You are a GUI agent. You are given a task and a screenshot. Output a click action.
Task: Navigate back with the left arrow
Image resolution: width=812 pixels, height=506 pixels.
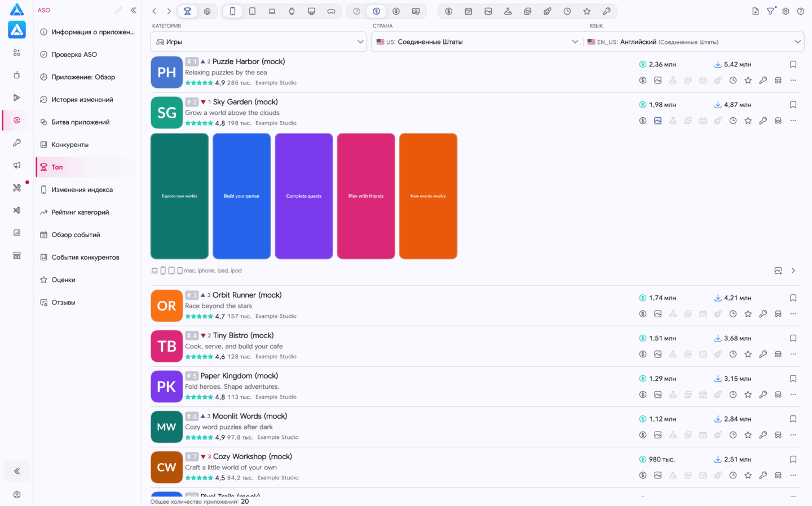[154, 11]
